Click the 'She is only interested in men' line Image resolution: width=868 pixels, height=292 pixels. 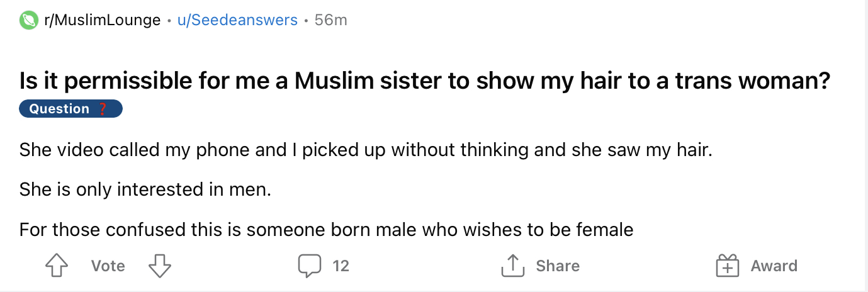145,189
